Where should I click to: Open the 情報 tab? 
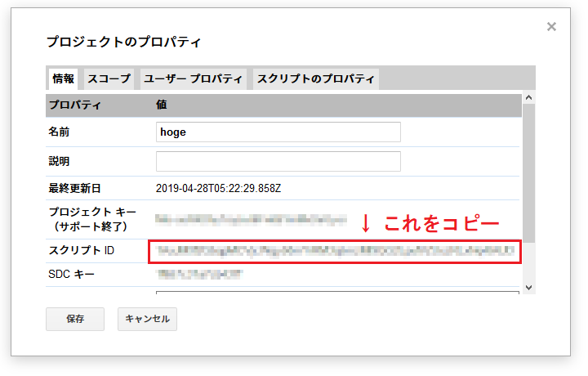click(x=63, y=78)
